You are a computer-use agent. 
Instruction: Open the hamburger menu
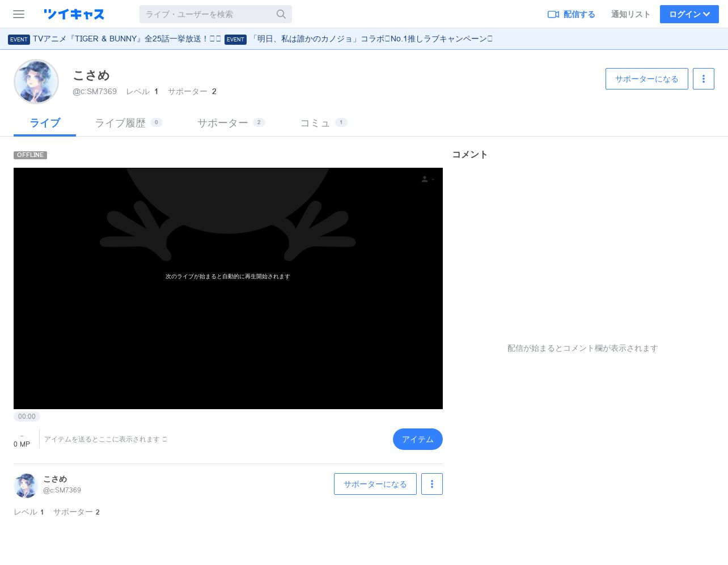coord(19,14)
